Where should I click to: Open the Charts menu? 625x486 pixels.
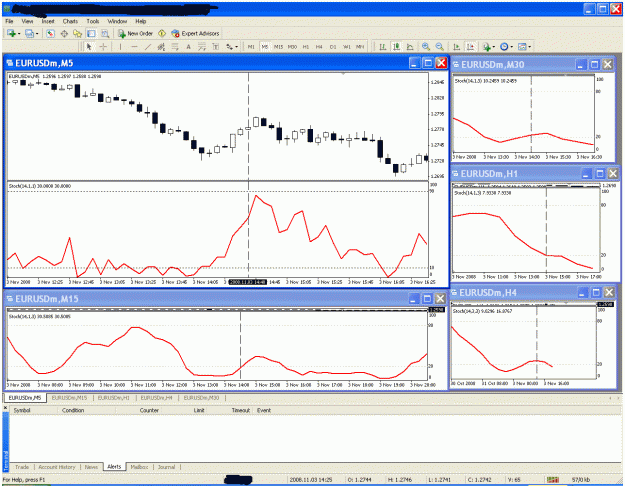tap(70, 21)
